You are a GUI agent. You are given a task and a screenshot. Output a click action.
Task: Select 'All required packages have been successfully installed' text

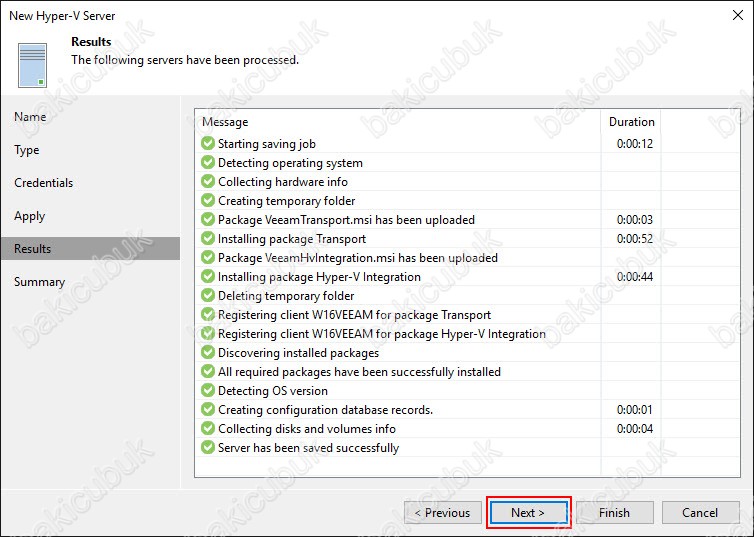pyautogui.click(x=359, y=372)
